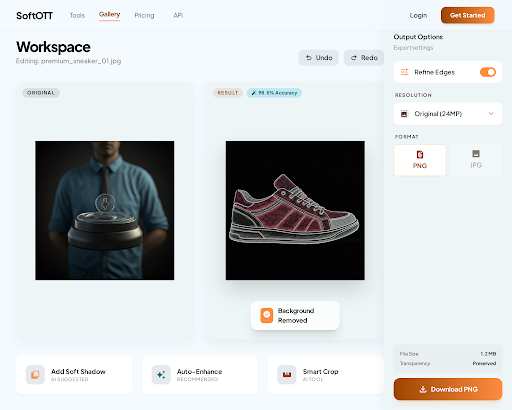Click the Export settings subtitle
This screenshot has width=512, height=410.
coord(413,48)
